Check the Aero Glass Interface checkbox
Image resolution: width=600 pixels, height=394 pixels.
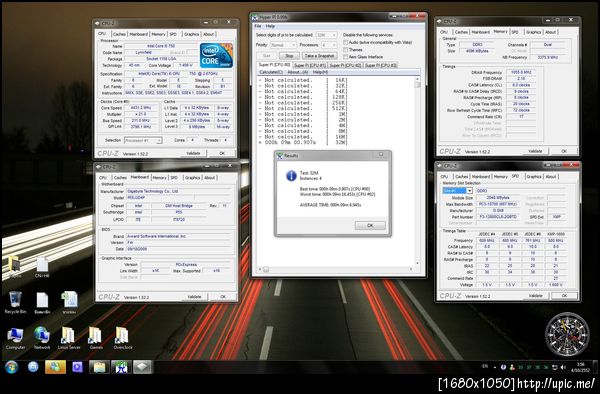point(346,57)
